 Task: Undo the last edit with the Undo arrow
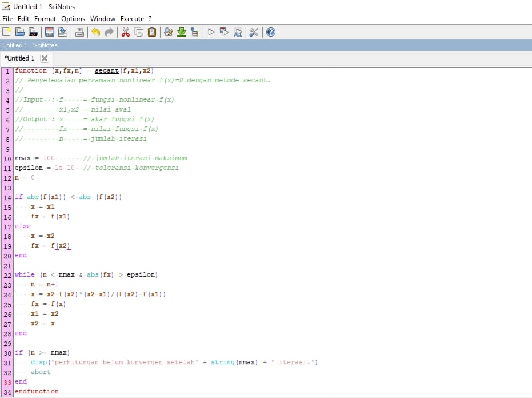(x=96, y=32)
